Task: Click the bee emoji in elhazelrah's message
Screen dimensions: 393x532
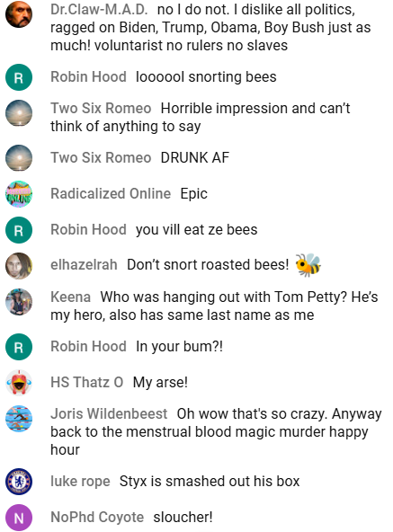Action: click(308, 265)
